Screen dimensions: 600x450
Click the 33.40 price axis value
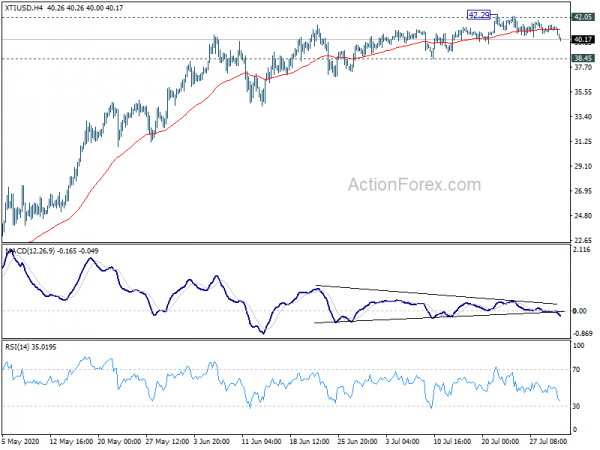click(x=583, y=117)
